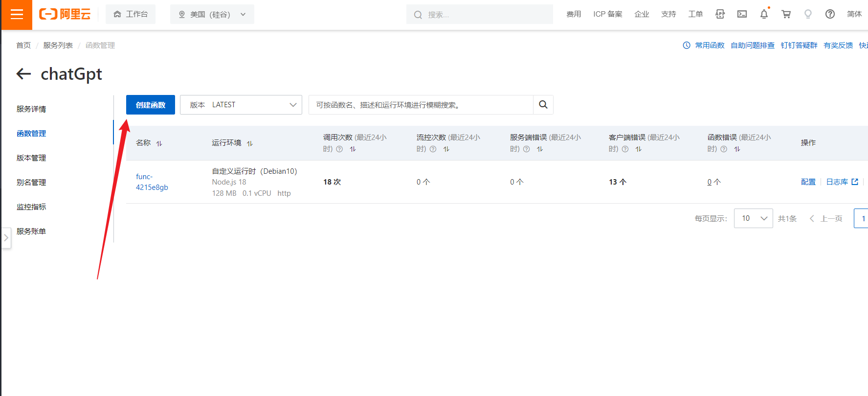Open the orange hamburger main menu
This screenshot has height=396, width=868.
click(x=17, y=15)
